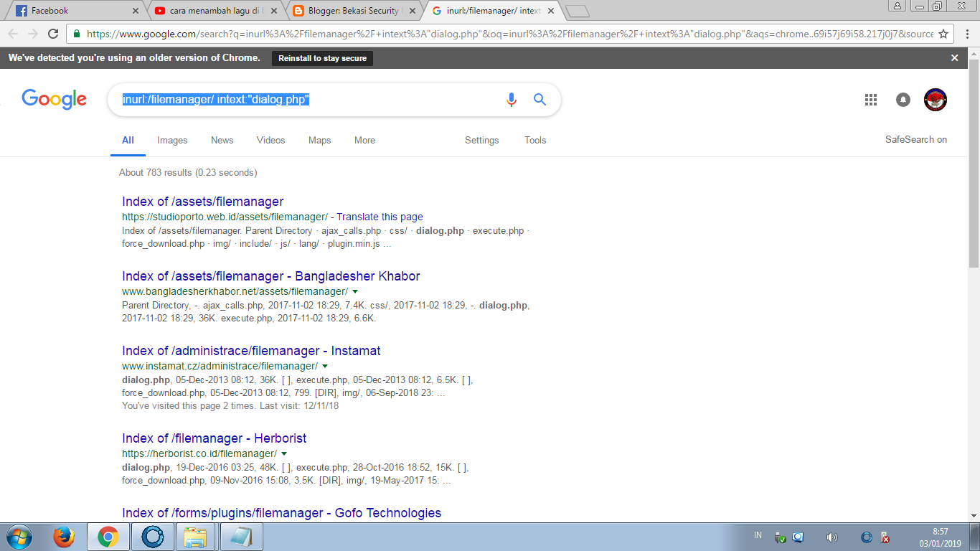Switch to Maps results
980x551 pixels.
pyautogui.click(x=320, y=140)
